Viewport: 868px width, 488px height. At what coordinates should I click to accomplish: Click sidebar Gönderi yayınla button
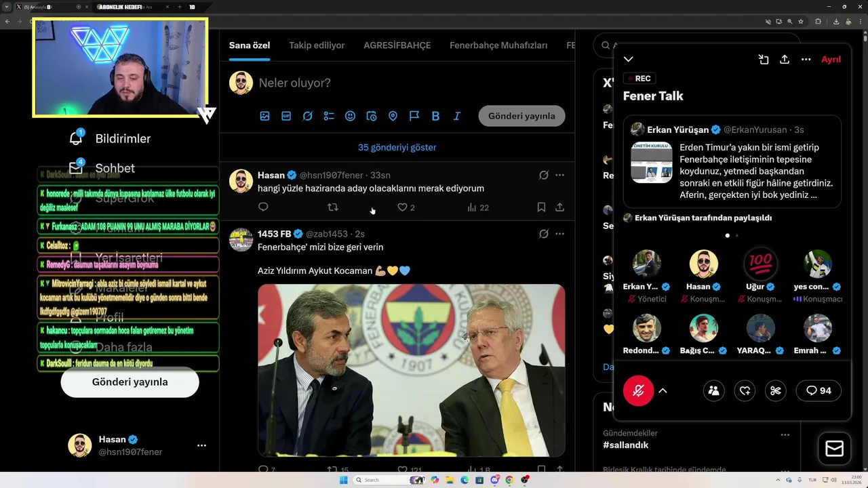tap(130, 382)
